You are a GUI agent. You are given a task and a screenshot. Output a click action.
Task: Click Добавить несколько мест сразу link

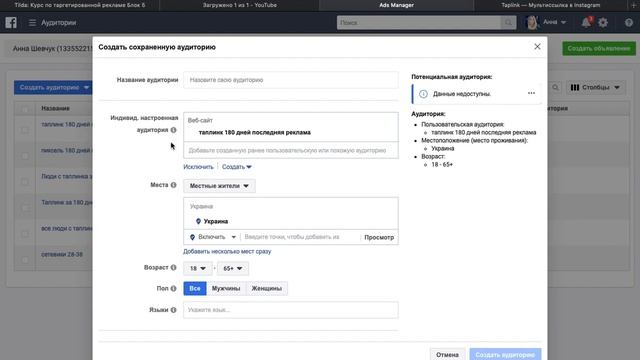tap(227, 251)
